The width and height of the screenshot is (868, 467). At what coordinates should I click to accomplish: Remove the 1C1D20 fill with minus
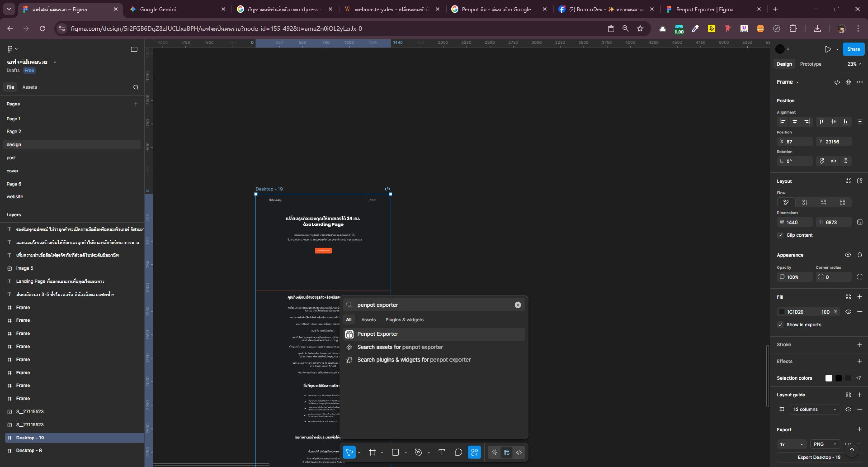pos(860,312)
